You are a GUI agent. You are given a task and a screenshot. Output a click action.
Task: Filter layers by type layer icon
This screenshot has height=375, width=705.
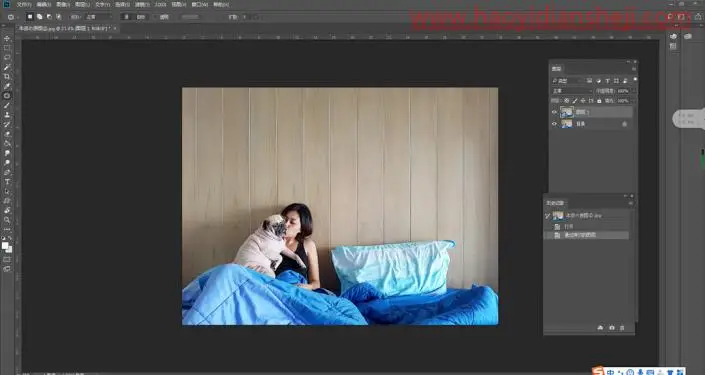607,80
